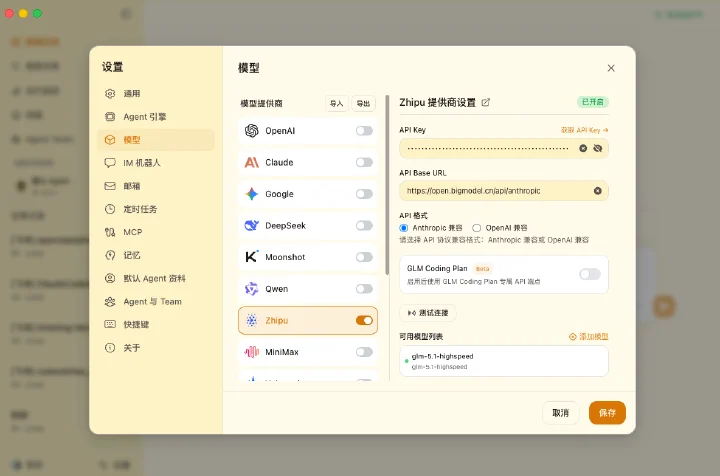Clear the API Key field with its X icon
Viewport: 720px width, 476px height.
coord(583,148)
